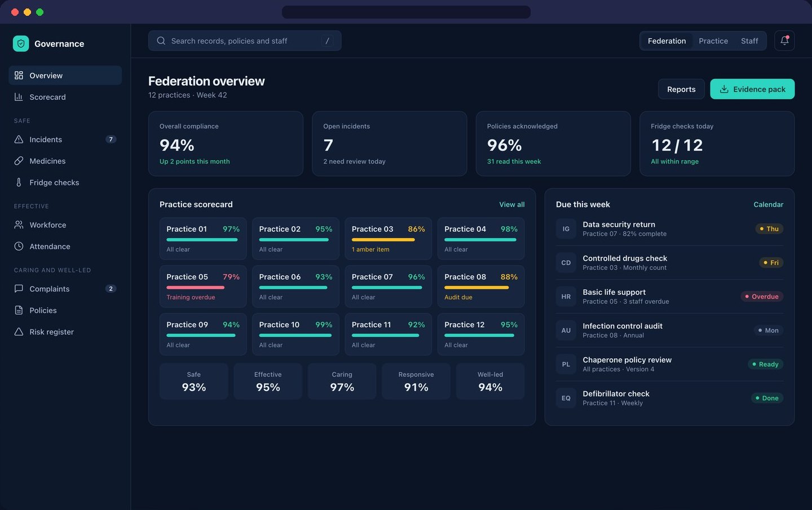Image resolution: width=812 pixels, height=510 pixels.
Task: Navigate to Workforce in sidebar
Action: 65,225
